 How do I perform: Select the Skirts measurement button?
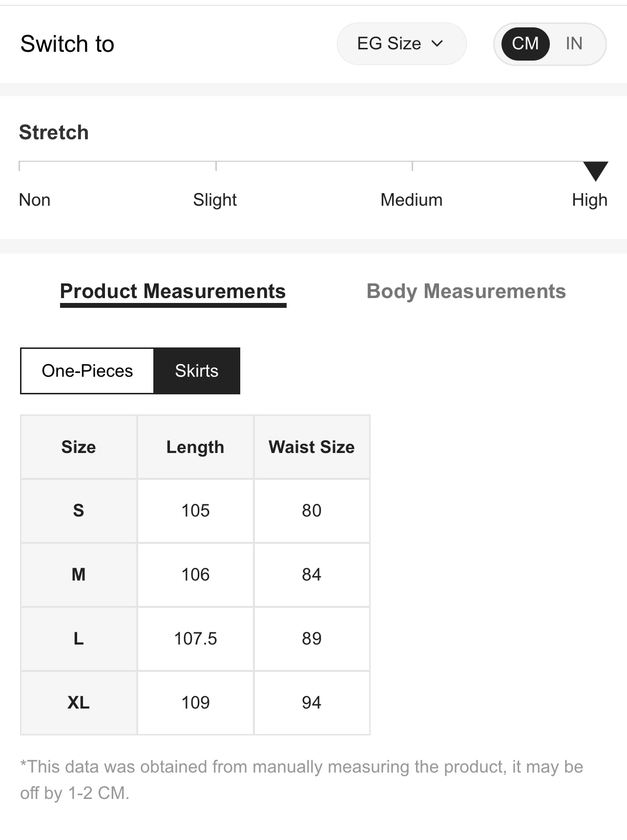click(x=197, y=371)
